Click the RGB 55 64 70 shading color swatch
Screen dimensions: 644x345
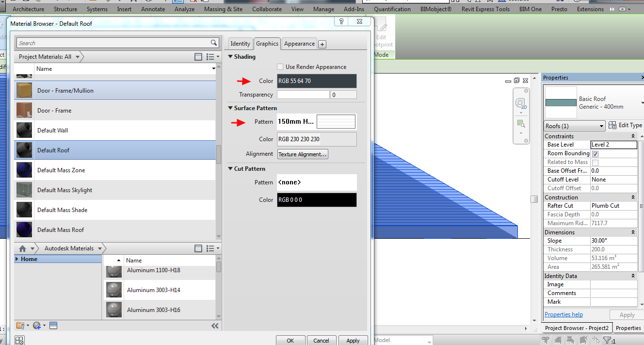coord(316,81)
